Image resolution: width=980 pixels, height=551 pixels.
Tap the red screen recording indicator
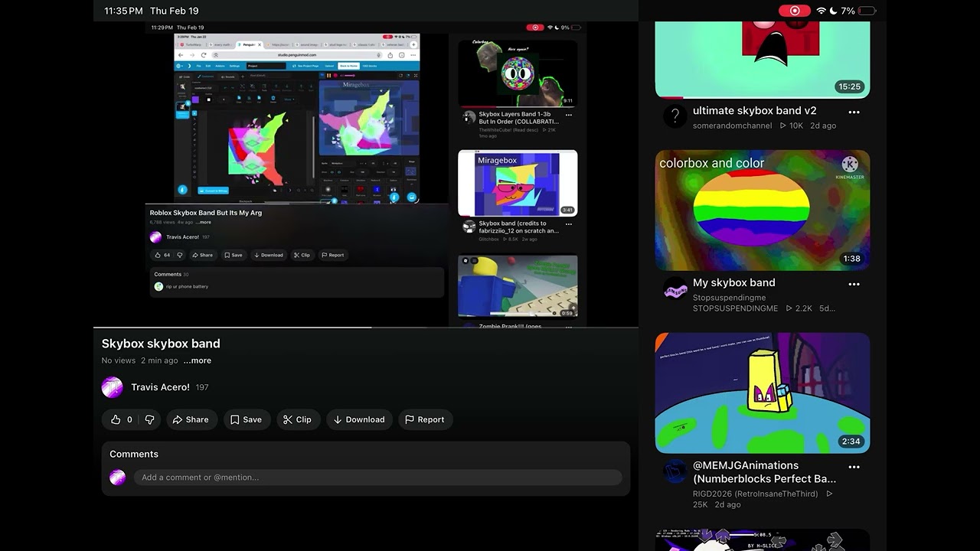pyautogui.click(x=795, y=11)
